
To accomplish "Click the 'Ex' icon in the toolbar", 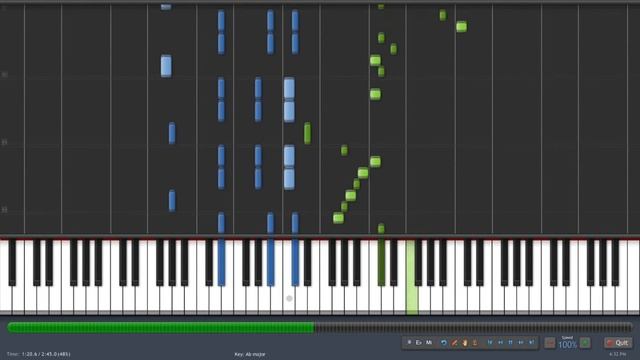I will click(x=418, y=342).
